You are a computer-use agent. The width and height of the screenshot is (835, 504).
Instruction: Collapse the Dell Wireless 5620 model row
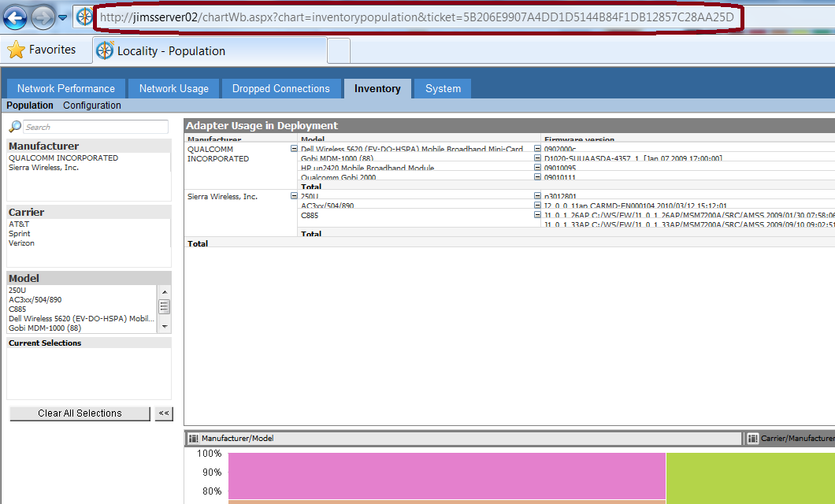pos(537,149)
